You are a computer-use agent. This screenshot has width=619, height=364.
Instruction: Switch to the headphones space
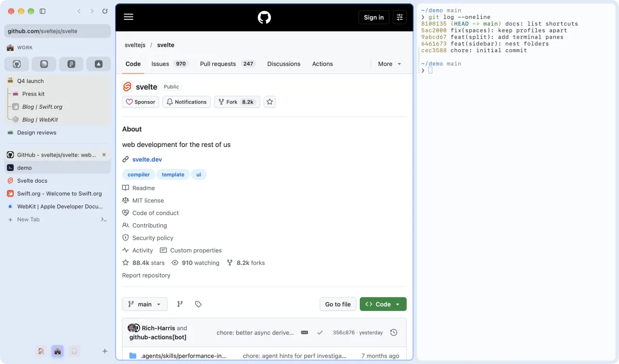pyautogui.click(x=74, y=351)
